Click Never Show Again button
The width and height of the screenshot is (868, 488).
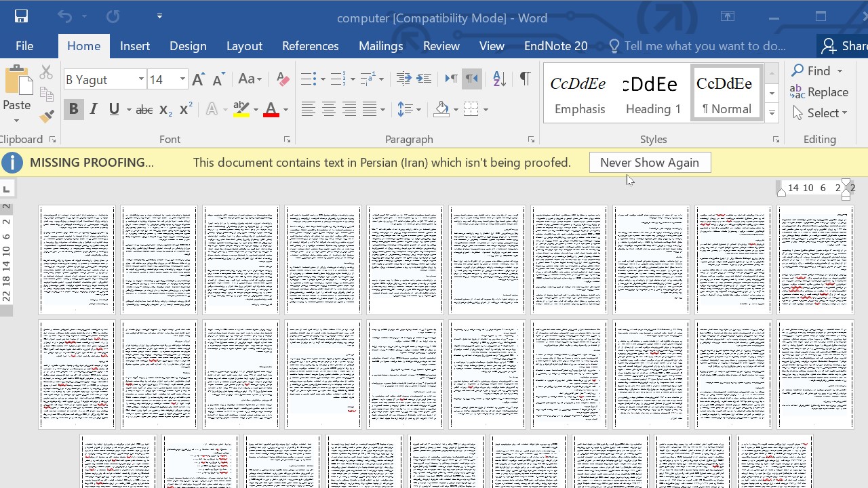(x=650, y=163)
